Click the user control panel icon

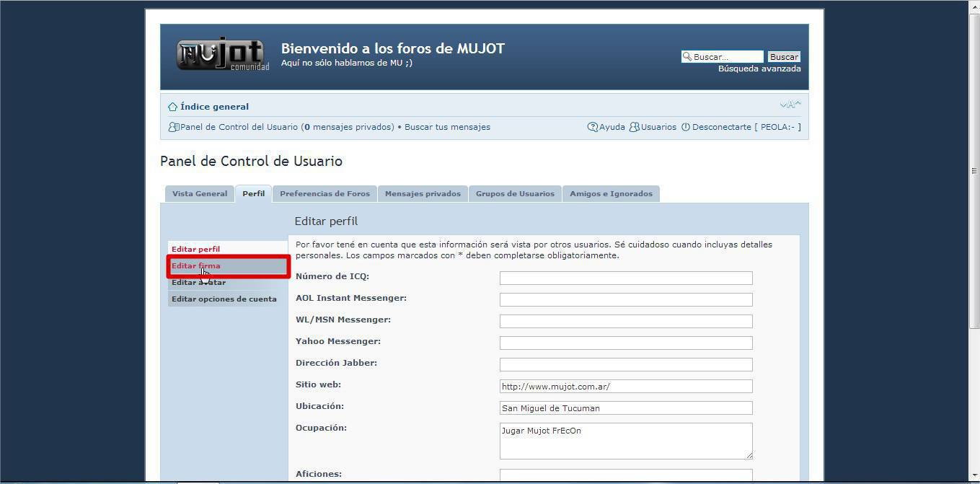pos(173,127)
